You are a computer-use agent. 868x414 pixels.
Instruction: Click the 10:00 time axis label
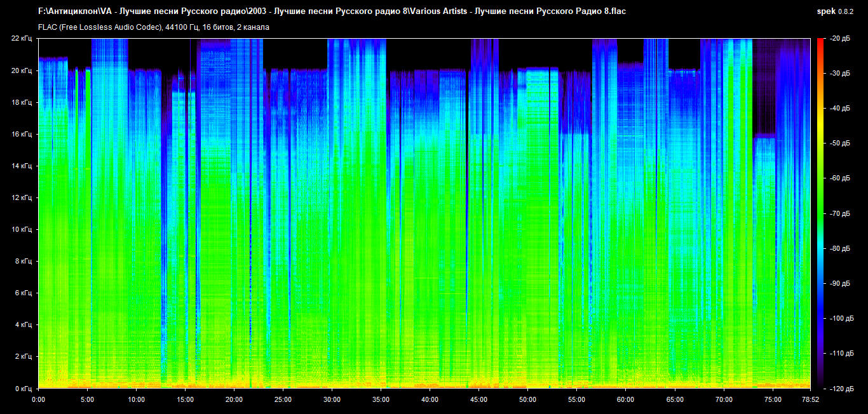(136, 399)
